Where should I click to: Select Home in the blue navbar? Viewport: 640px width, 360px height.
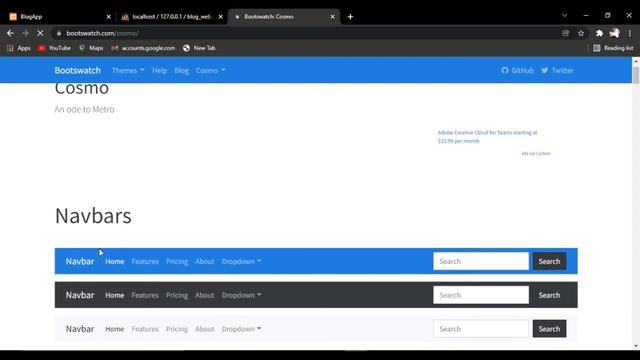coord(115,261)
